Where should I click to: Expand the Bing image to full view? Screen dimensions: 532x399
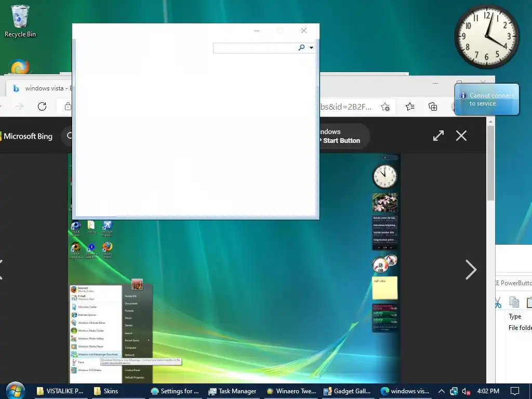point(438,136)
